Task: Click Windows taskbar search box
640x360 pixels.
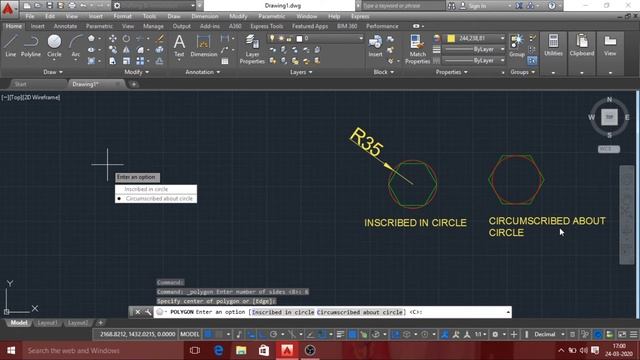Action: (x=102, y=350)
